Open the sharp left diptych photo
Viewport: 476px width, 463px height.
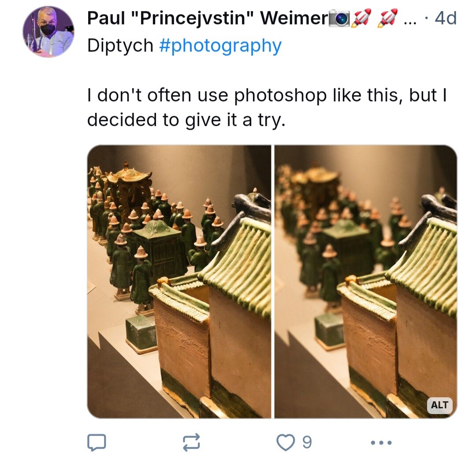pos(179,282)
